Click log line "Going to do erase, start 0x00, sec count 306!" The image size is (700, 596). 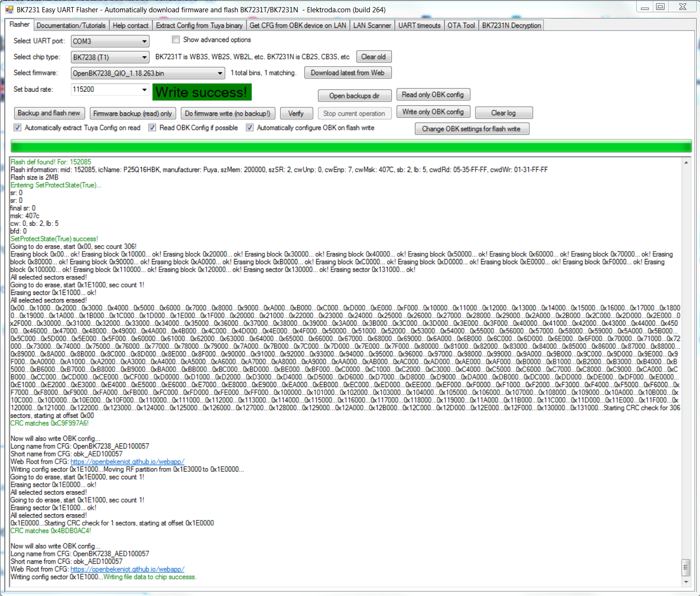pyautogui.click(x=73, y=246)
